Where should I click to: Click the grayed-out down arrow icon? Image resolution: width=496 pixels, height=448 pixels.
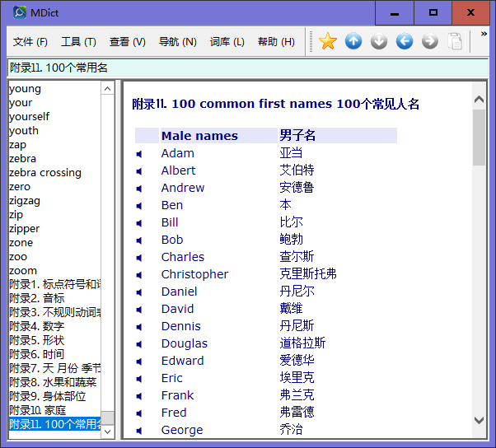tap(379, 41)
